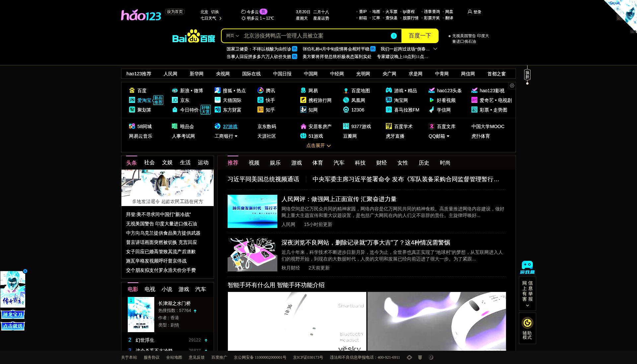The height and width of the screenshot is (364, 637).
Task: Click the 百度一下 search button
Action: coord(420,36)
